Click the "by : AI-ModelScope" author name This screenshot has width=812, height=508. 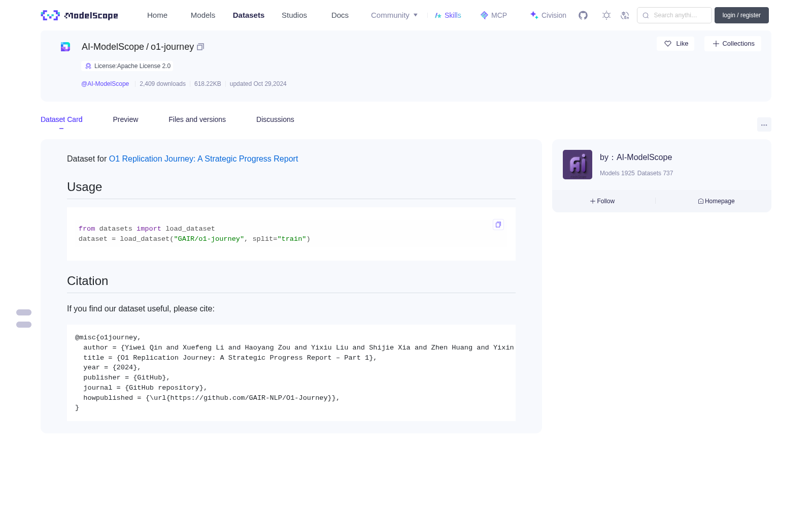click(636, 157)
